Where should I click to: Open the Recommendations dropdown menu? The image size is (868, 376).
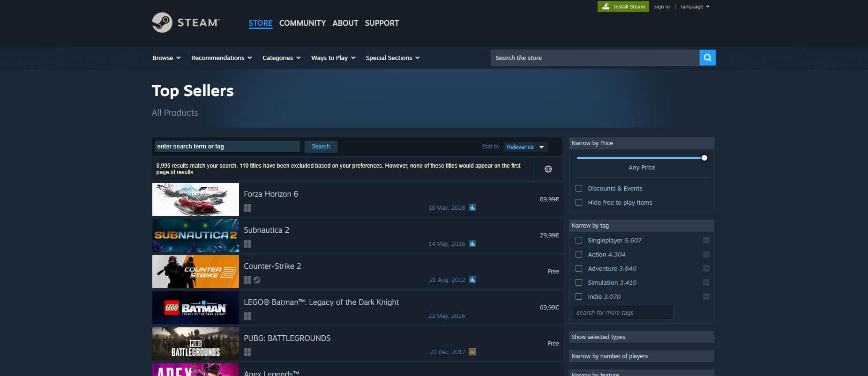pos(221,58)
